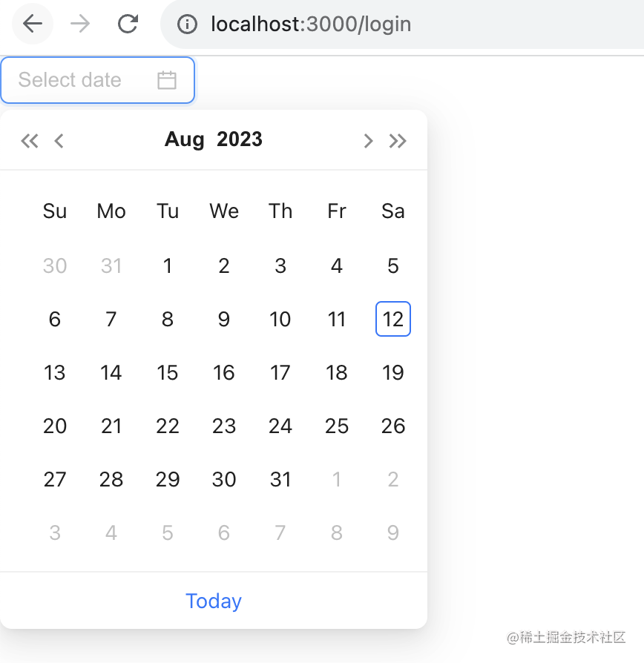This screenshot has height=663, width=644.
Task: Select greyed-out September 9 date
Action: pyautogui.click(x=393, y=532)
